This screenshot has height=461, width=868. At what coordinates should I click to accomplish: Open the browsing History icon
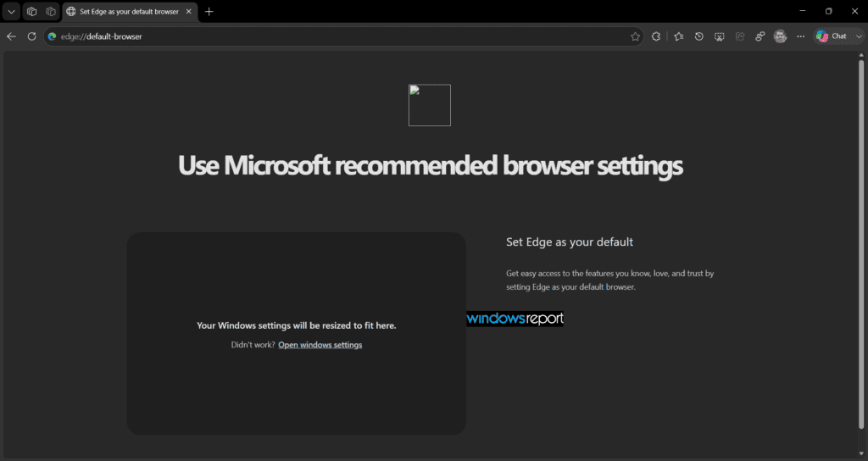699,36
